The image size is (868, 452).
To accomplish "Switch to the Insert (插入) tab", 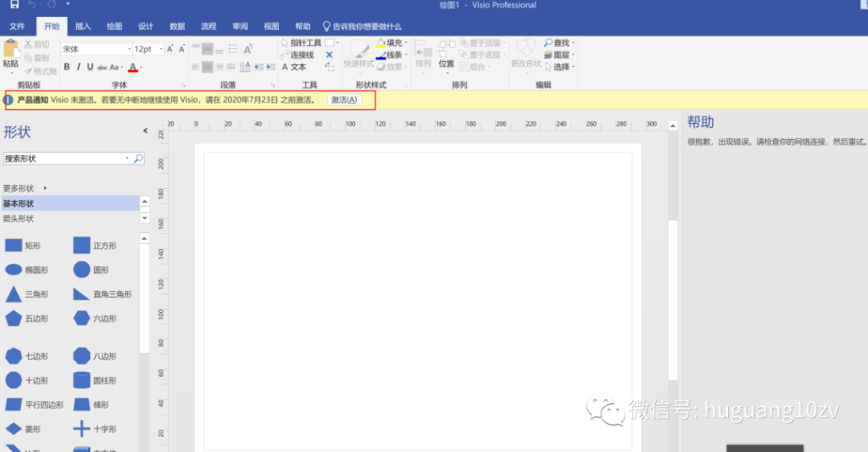I will tap(83, 26).
